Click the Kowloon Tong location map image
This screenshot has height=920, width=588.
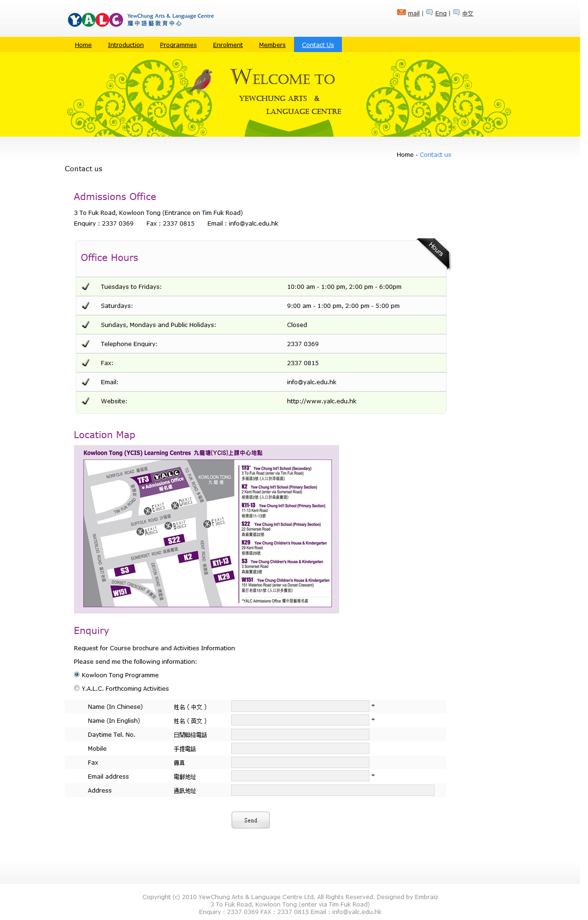(206, 529)
